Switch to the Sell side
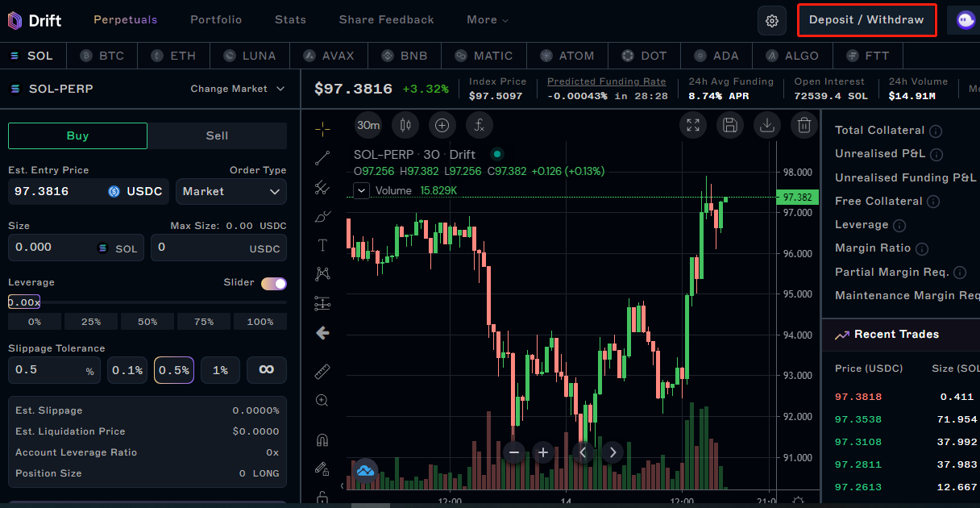The image size is (980, 508). click(x=218, y=135)
